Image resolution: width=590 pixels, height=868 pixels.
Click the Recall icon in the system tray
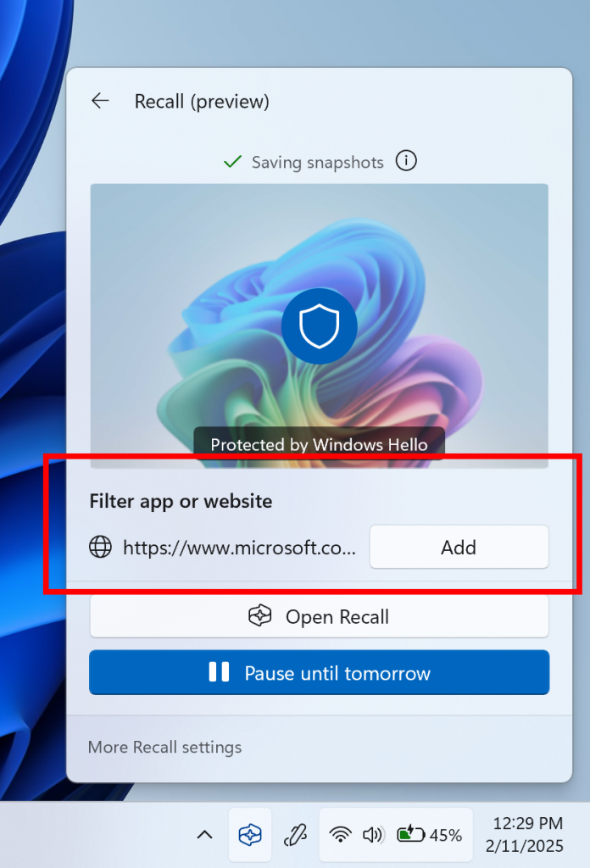tap(250, 835)
